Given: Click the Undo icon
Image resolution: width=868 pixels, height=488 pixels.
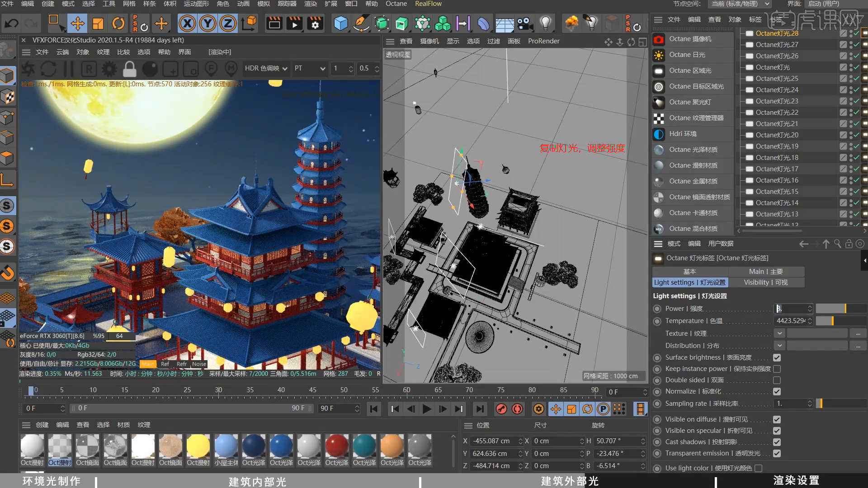Looking at the screenshot, I should (x=10, y=23).
